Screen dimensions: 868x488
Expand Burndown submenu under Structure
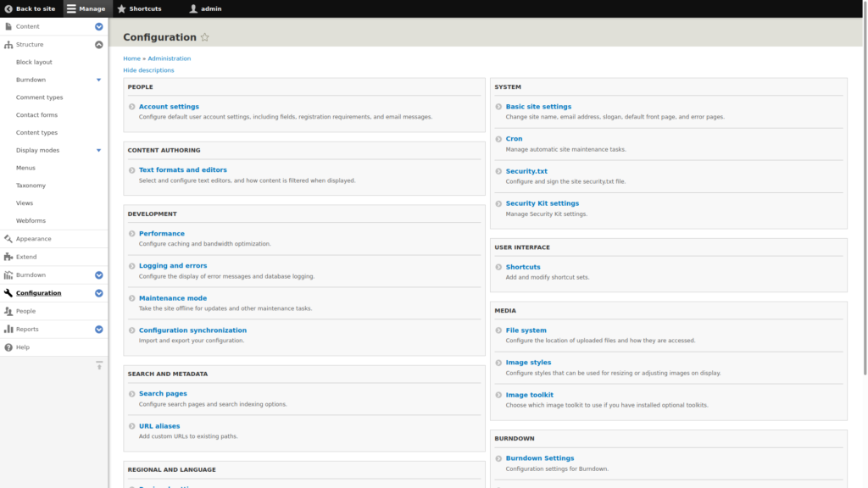(98, 80)
